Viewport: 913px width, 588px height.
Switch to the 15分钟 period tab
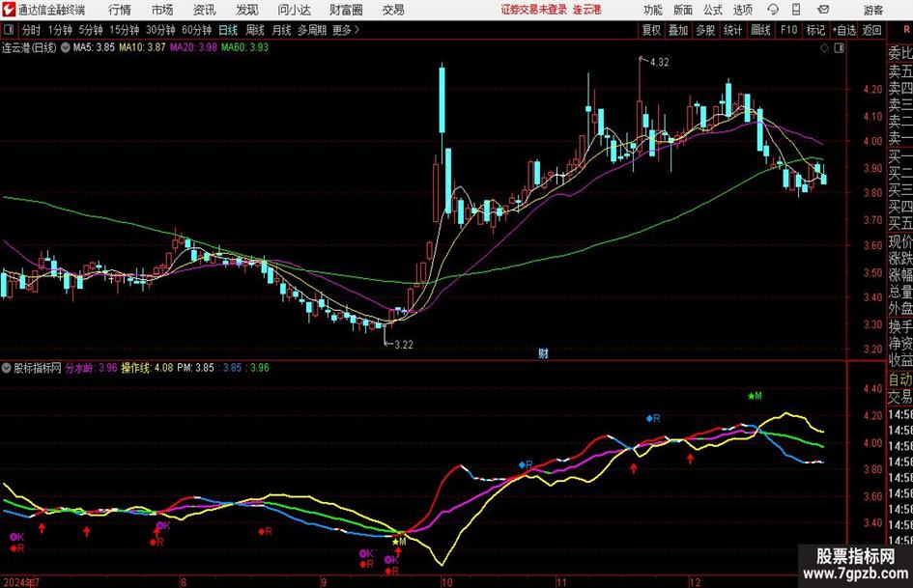[x=124, y=30]
